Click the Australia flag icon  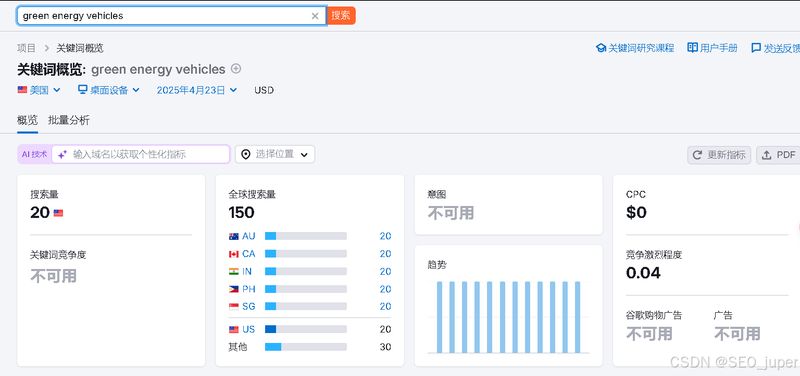[x=234, y=236]
